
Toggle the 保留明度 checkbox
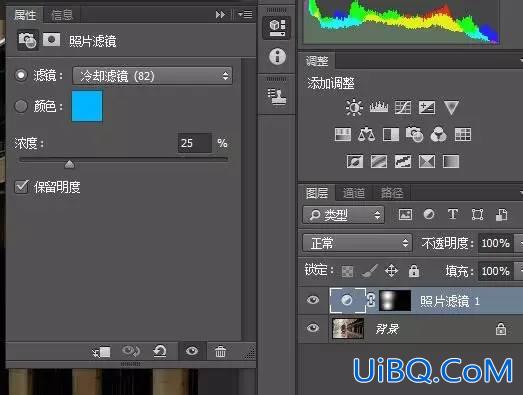point(22,186)
